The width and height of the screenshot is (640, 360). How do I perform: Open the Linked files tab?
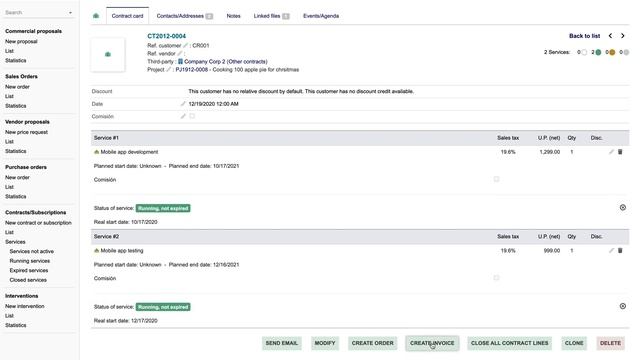pos(271,16)
